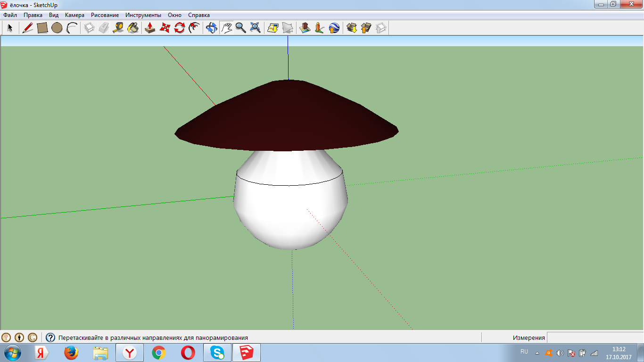Click the SketchUp taskbar button
This screenshot has width=644, height=362.
point(247,353)
